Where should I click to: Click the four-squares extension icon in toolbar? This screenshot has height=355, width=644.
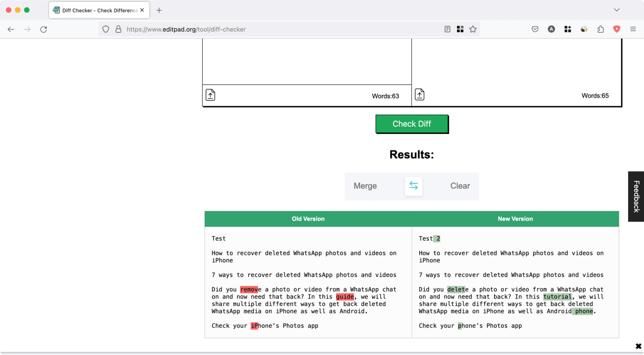pos(568,29)
